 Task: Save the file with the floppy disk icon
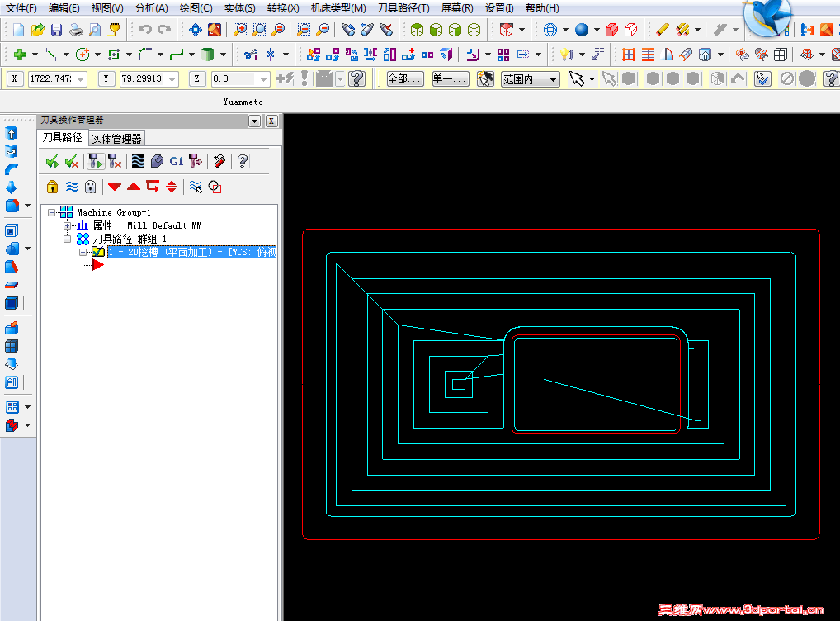pos(57,30)
